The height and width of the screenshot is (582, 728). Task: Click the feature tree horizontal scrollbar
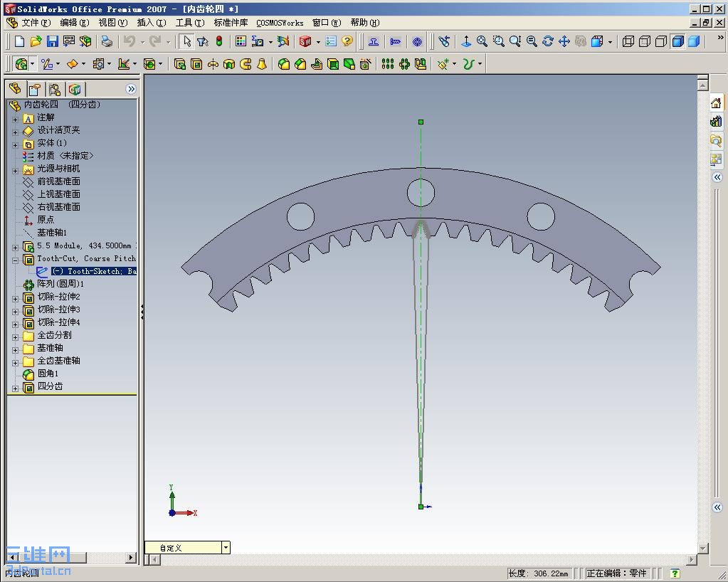pyautogui.click(x=73, y=557)
